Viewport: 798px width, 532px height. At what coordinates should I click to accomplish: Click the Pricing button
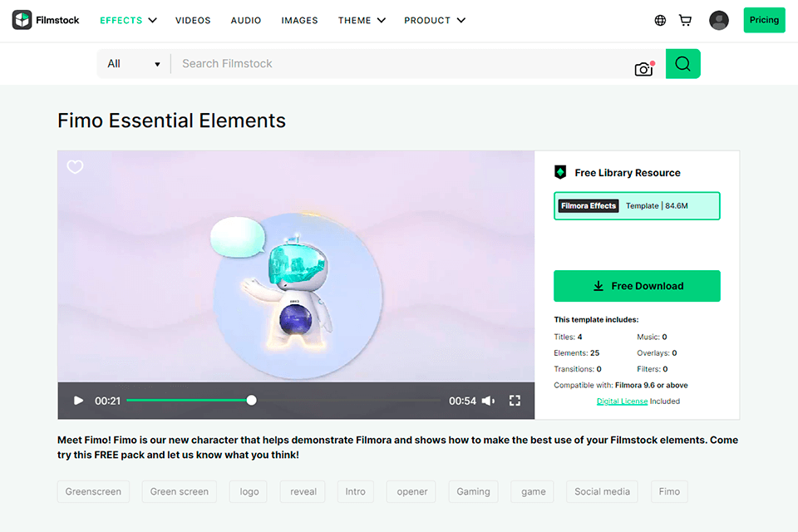[x=764, y=20]
